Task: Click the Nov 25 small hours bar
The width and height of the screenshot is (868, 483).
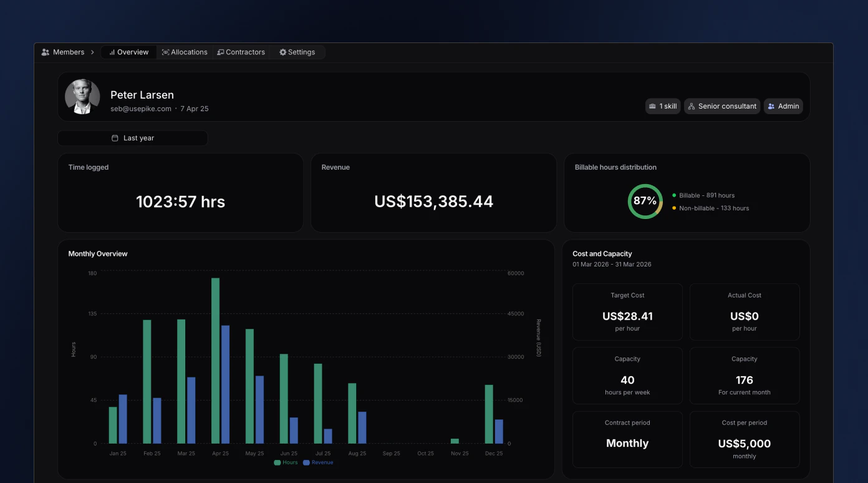Action: [455, 441]
